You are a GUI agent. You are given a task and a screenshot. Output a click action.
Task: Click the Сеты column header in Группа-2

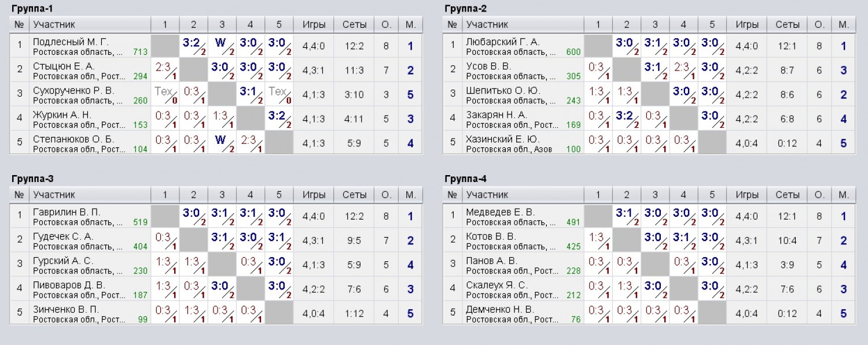tap(788, 25)
